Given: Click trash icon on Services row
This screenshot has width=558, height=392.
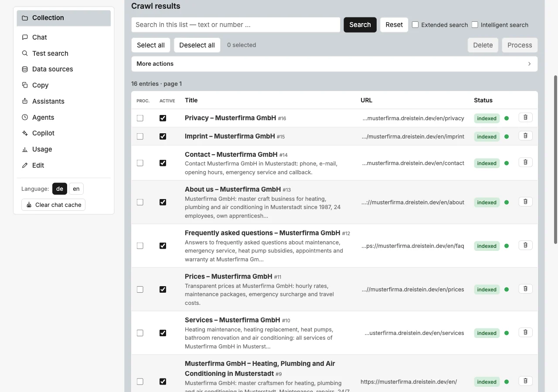Looking at the screenshot, I should [525, 332].
